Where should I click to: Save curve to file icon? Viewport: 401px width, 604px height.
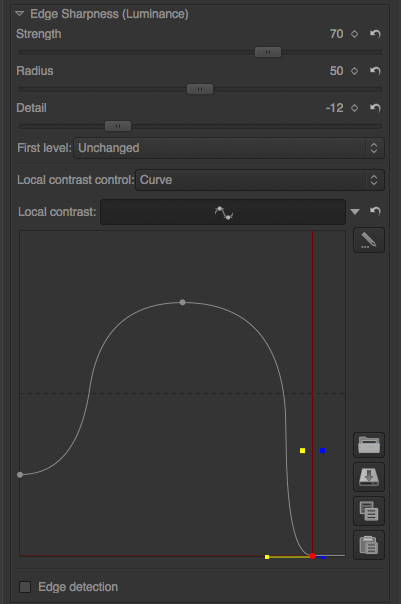[369, 477]
